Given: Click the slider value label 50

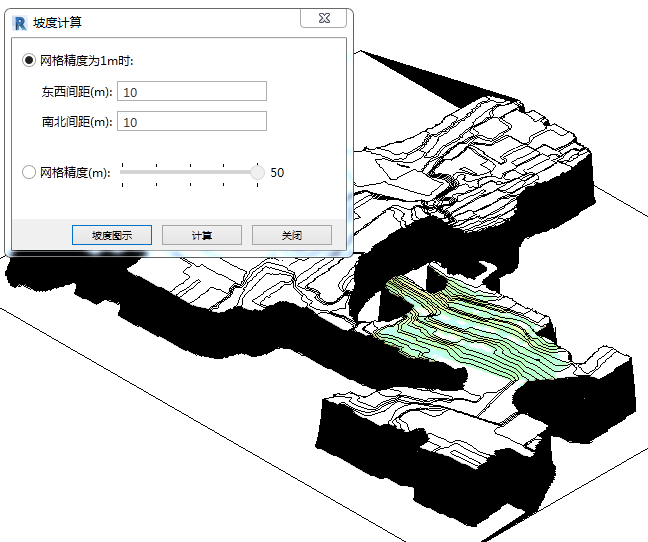Looking at the screenshot, I should [x=277, y=173].
